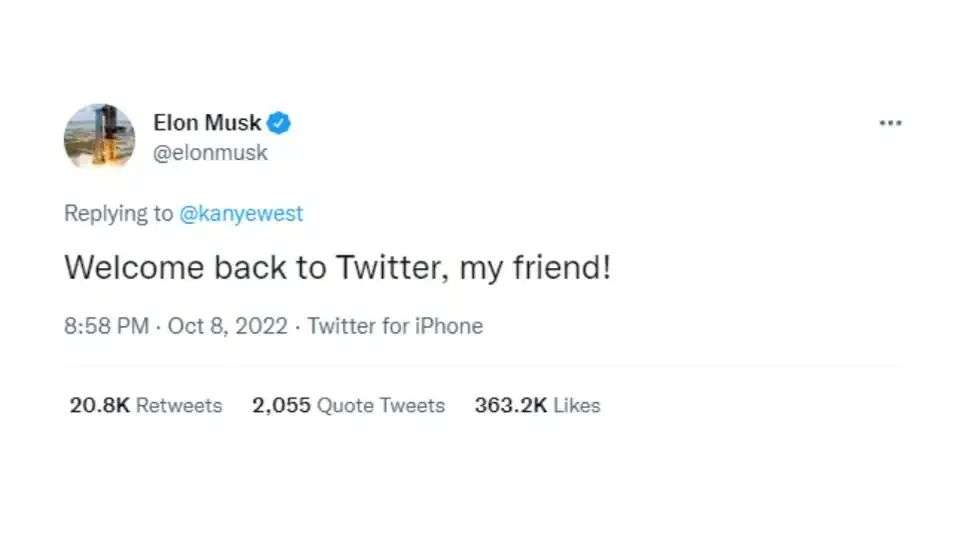
Task: View the Retweets list label
Action: click(x=179, y=406)
